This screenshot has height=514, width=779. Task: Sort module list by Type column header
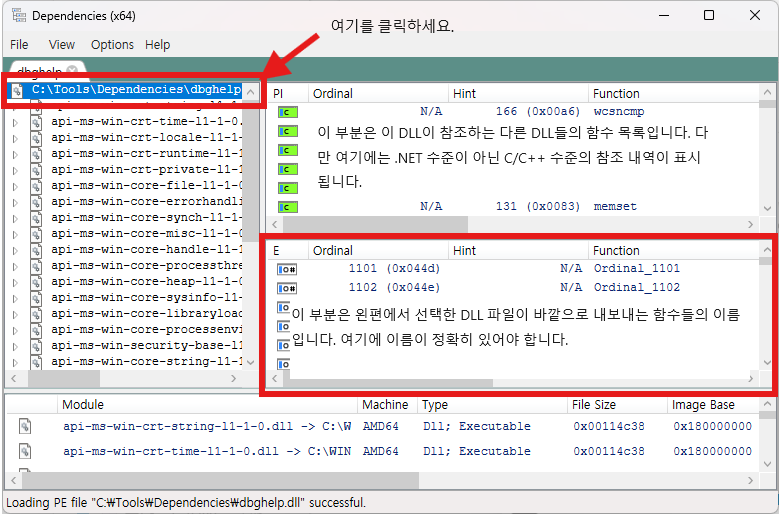point(492,405)
